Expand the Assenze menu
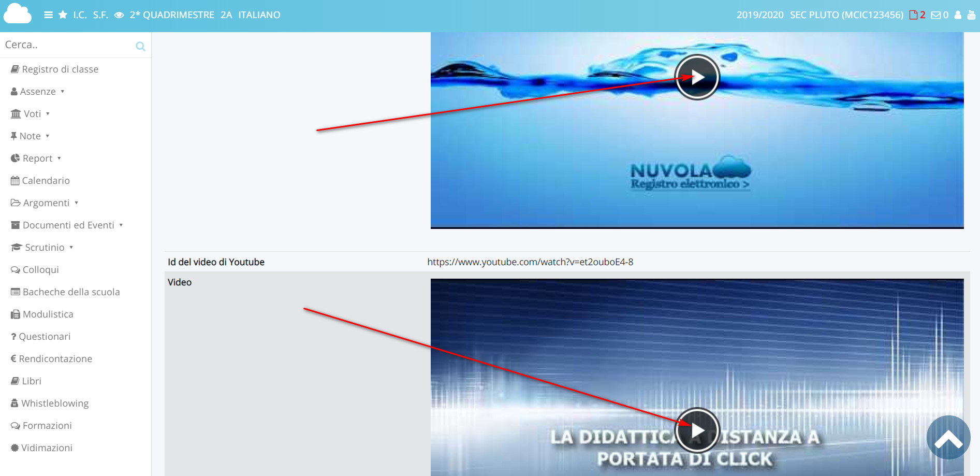 pyautogui.click(x=38, y=92)
